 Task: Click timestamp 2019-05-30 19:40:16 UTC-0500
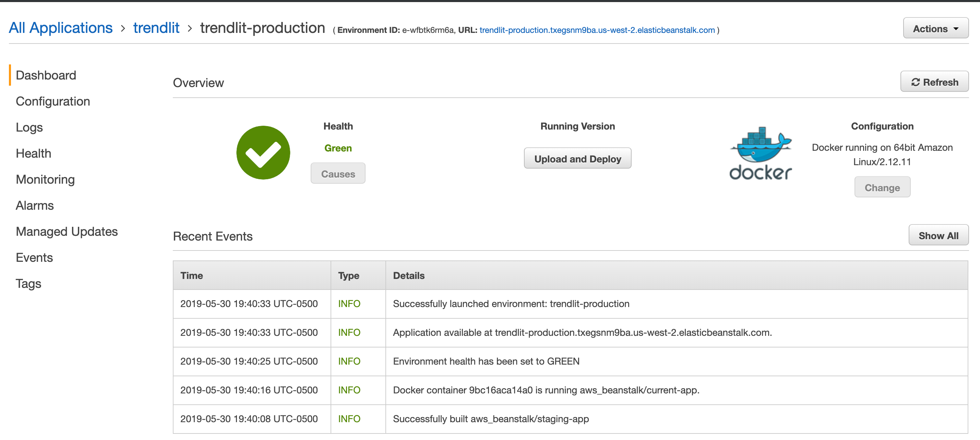coord(249,390)
